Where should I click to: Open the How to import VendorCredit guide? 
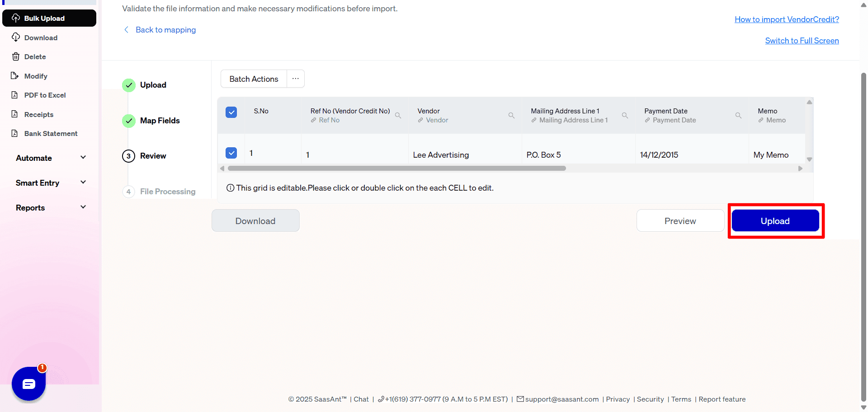[x=787, y=19]
